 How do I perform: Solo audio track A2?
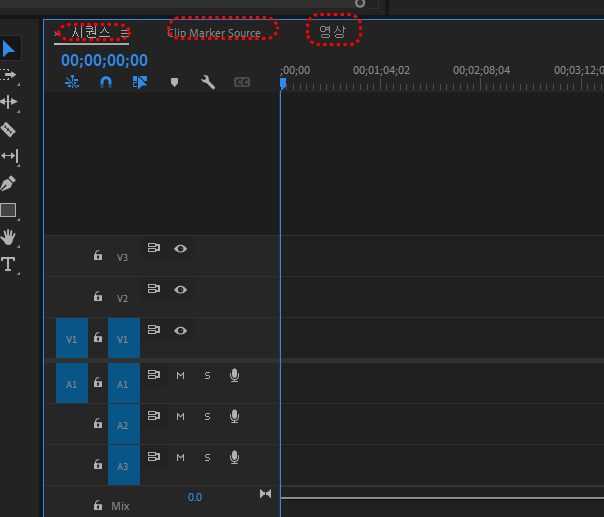(x=207, y=416)
